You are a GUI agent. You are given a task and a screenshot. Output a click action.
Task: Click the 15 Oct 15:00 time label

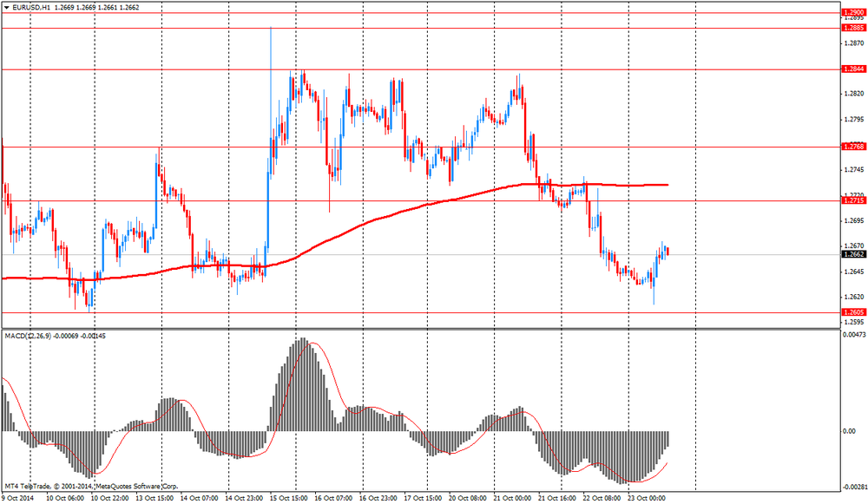(x=289, y=499)
